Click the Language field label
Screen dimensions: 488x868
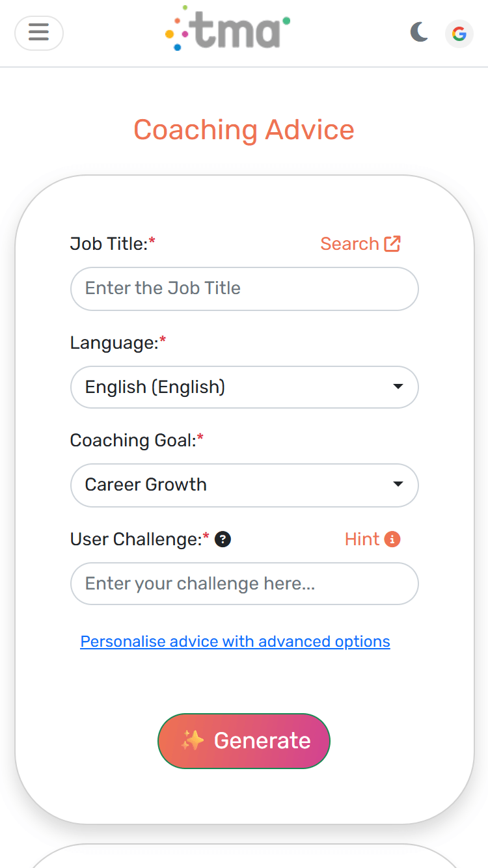coord(114,343)
